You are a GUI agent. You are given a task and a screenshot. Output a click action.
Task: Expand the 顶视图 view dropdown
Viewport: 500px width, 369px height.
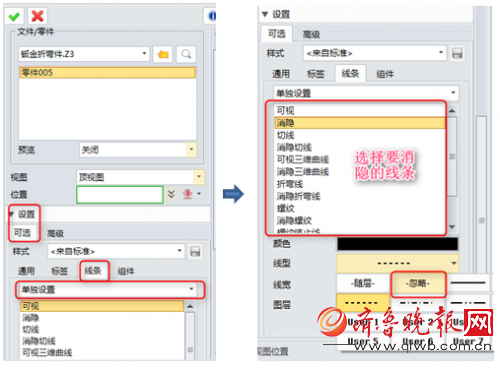point(199,177)
